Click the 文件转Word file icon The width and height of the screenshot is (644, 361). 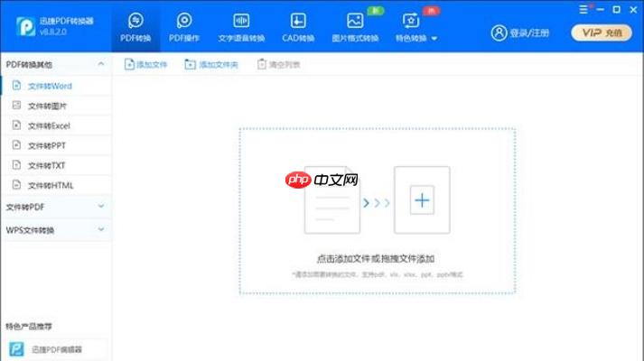click(16, 86)
